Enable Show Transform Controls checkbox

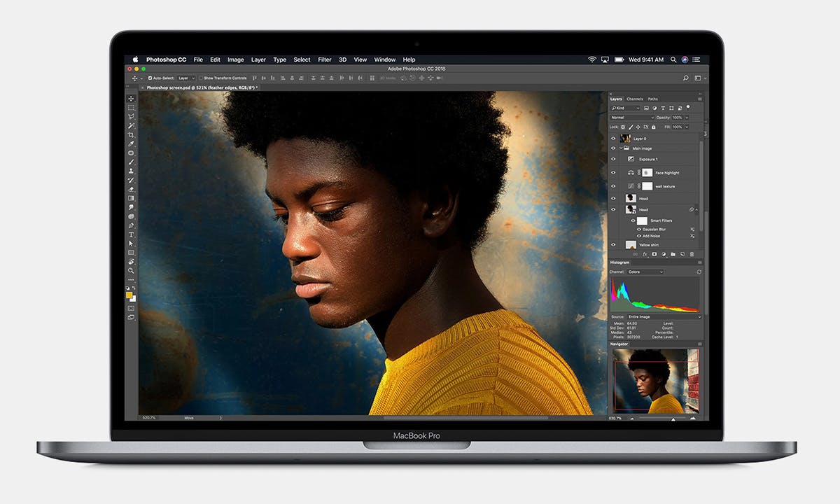coord(200,78)
